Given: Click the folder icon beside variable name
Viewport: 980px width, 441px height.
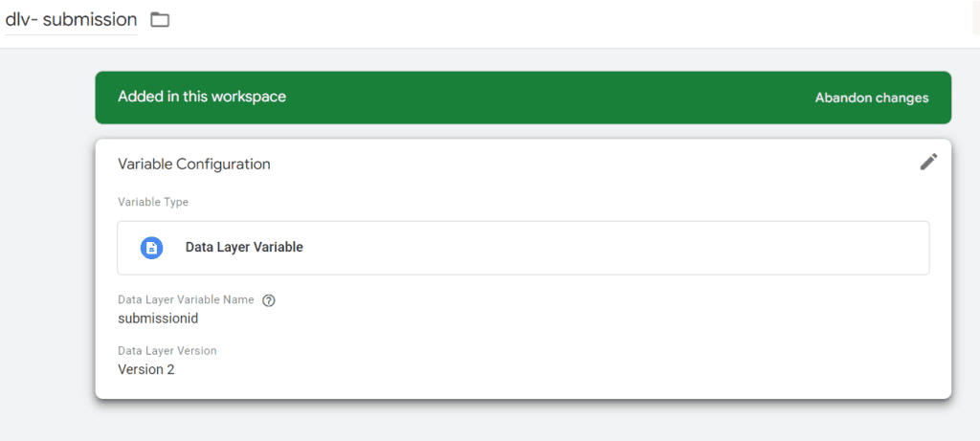Looking at the screenshot, I should tap(160, 20).
